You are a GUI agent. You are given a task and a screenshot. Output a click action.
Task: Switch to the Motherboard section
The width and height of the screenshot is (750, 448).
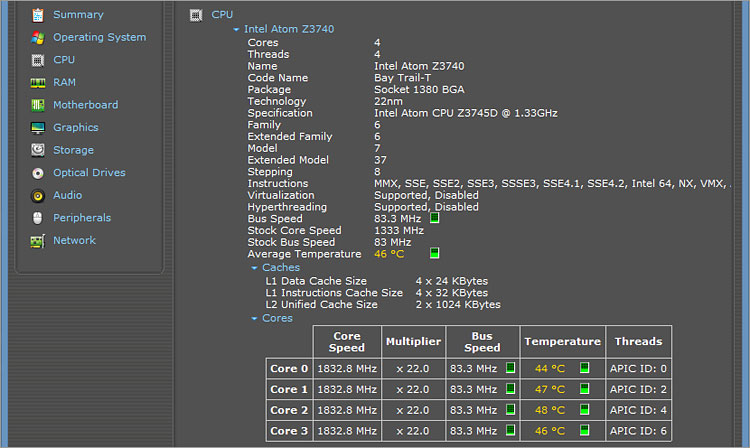85,105
